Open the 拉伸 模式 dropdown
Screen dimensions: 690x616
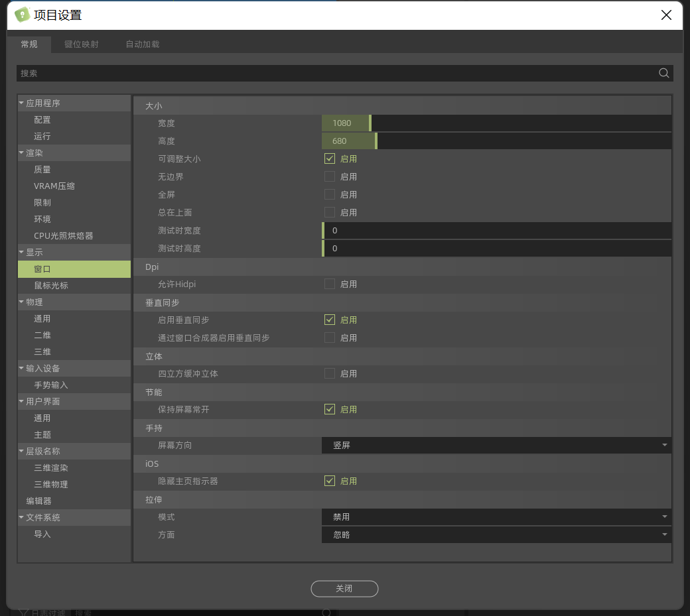(496, 517)
